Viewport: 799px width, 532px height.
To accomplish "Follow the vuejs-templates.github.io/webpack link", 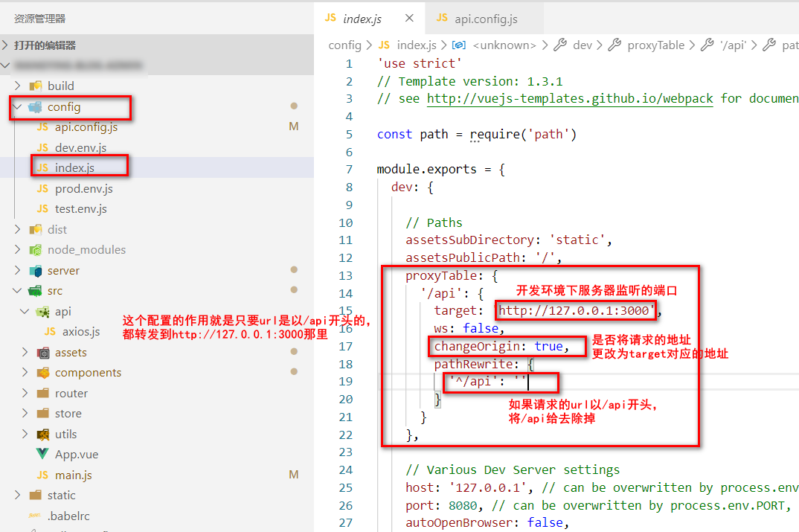I will (570, 98).
